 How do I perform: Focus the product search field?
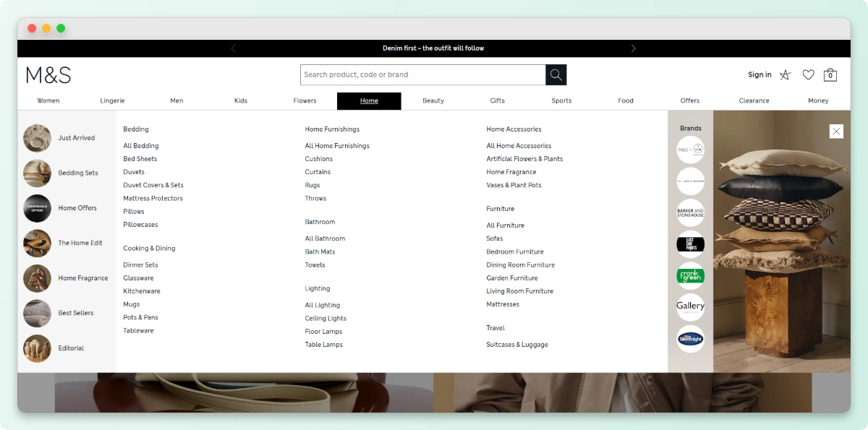point(423,74)
